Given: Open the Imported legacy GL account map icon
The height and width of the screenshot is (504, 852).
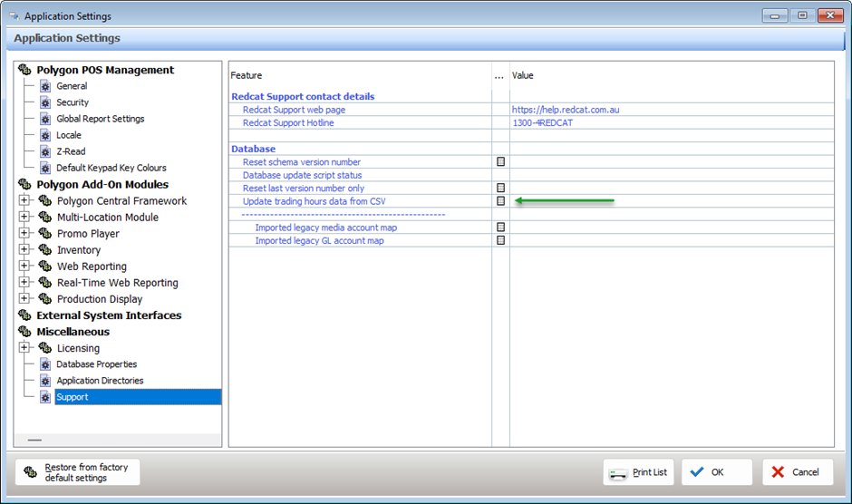Looking at the screenshot, I should 501,240.
